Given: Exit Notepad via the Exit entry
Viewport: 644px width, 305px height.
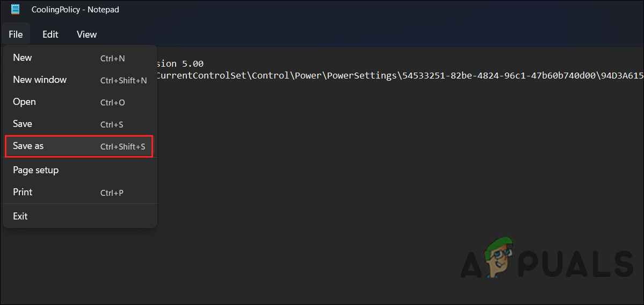Looking at the screenshot, I should (20, 216).
